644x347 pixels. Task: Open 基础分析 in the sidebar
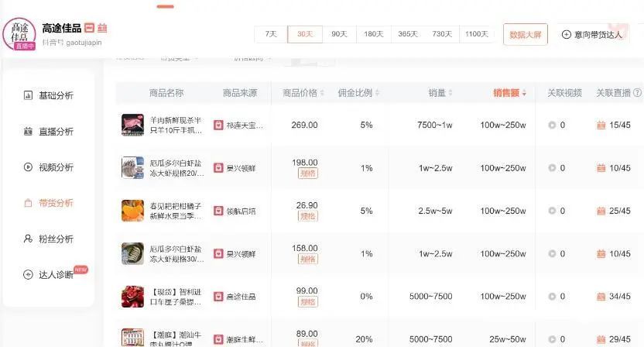pyautogui.click(x=56, y=96)
